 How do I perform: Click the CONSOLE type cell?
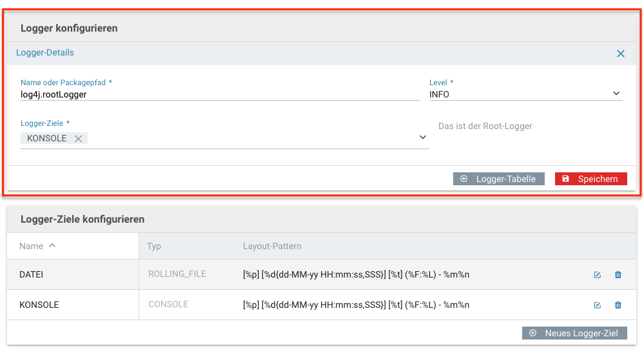pyautogui.click(x=168, y=305)
